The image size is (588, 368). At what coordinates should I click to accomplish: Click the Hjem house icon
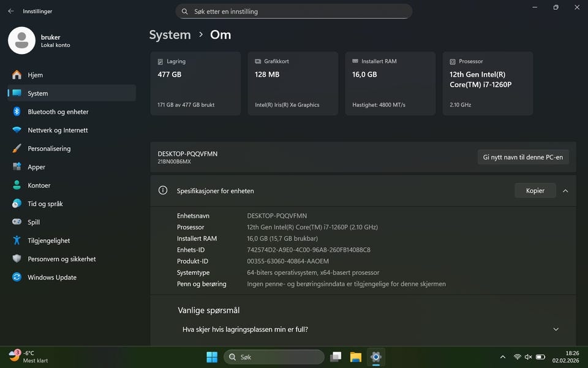tap(17, 75)
